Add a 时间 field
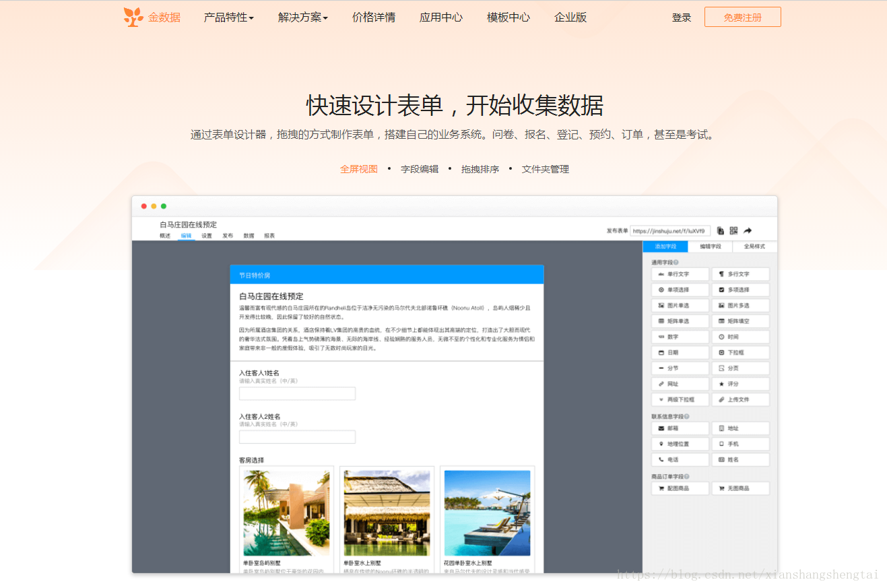The height and width of the screenshot is (588, 887). click(740, 337)
